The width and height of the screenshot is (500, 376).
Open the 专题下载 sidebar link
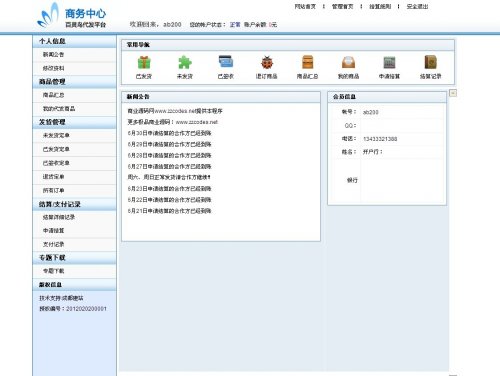click(x=53, y=271)
